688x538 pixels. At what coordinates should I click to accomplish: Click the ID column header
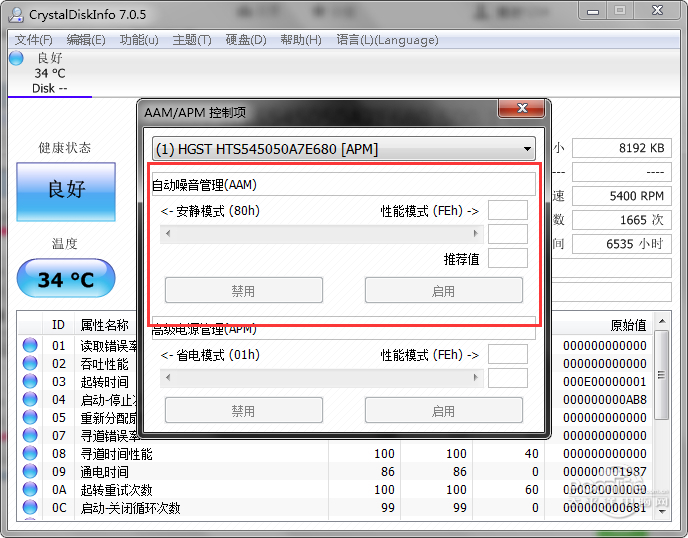(x=58, y=325)
